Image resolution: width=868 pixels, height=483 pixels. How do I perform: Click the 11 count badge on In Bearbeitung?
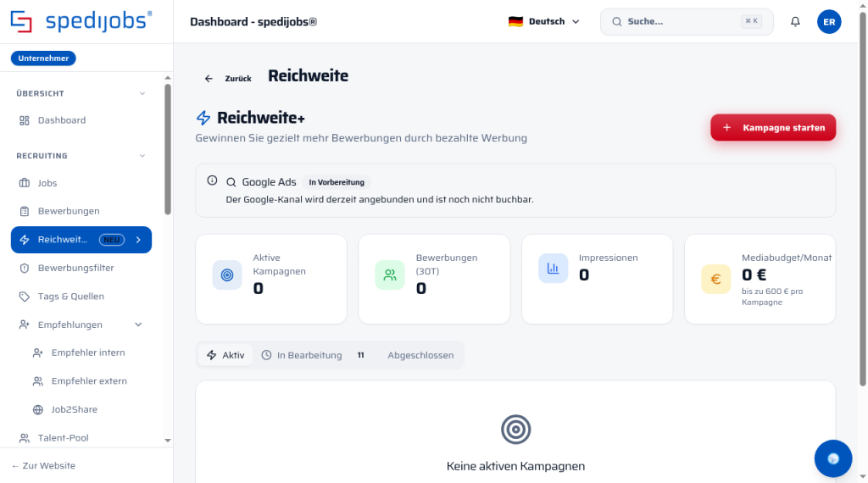(x=360, y=355)
